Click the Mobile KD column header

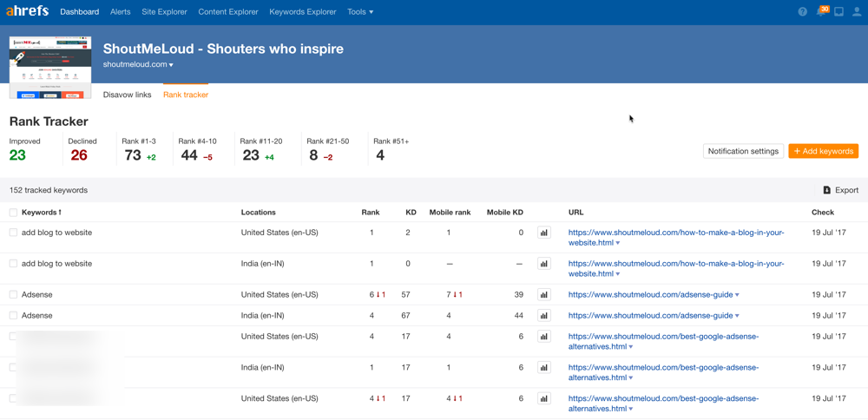tap(505, 212)
